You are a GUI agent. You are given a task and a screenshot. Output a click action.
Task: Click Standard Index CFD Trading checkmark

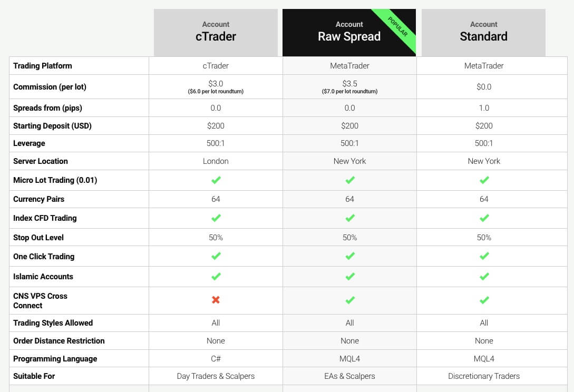(484, 218)
